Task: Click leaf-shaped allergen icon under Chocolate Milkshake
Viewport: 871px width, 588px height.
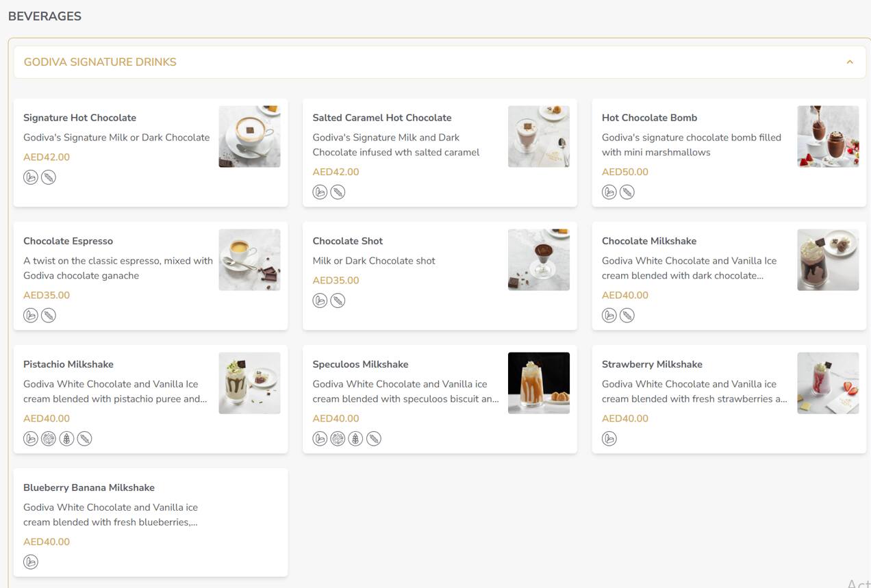Action: click(627, 316)
